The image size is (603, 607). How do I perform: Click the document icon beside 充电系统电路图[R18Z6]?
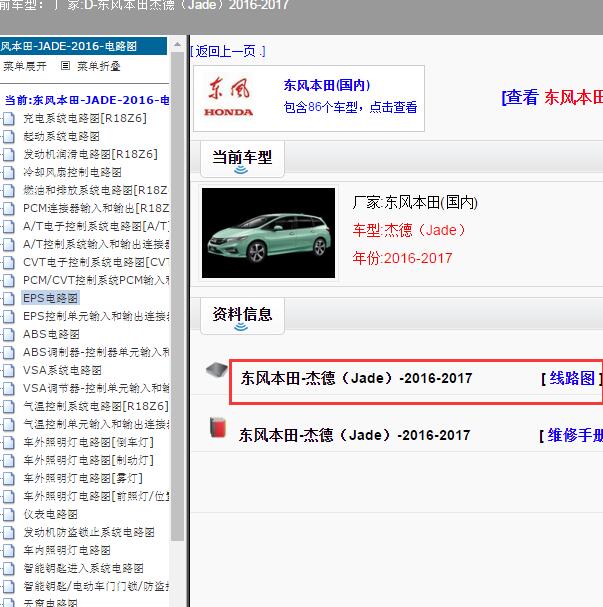point(9,118)
